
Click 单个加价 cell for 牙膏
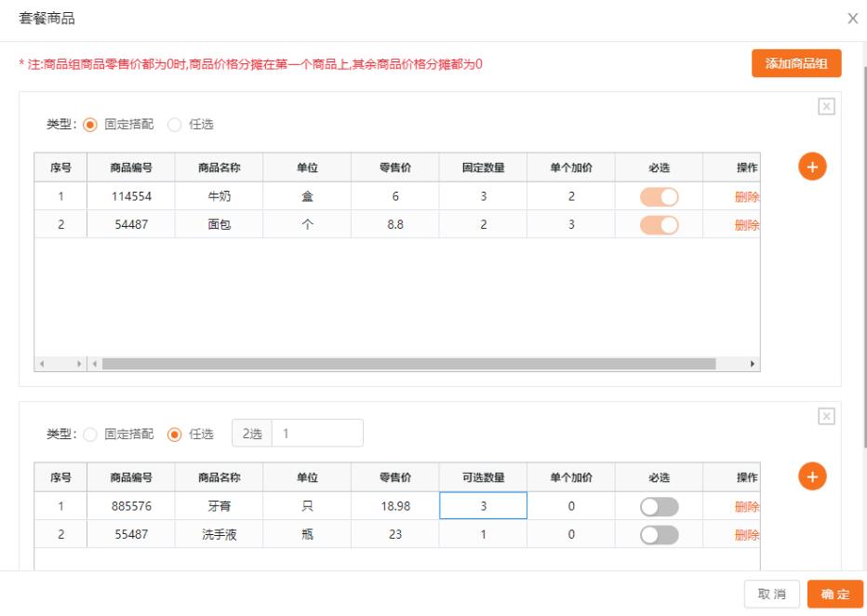pyautogui.click(x=571, y=506)
